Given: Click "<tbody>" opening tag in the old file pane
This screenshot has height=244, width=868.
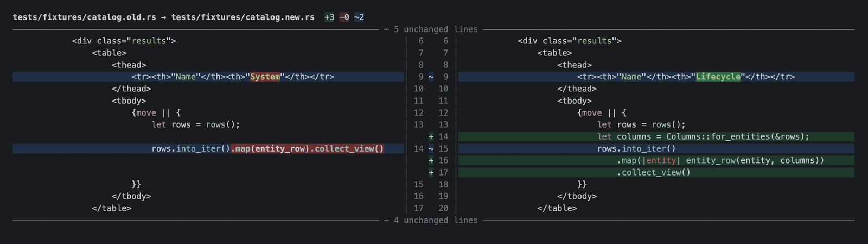Looking at the screenshot, I should 129,101.
